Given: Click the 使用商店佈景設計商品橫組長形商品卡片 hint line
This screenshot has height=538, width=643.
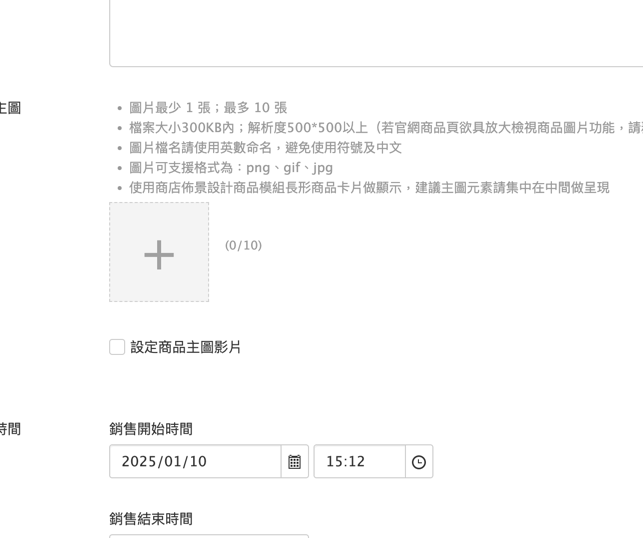Looking at the screenshot, I should [x=369, y=188].
